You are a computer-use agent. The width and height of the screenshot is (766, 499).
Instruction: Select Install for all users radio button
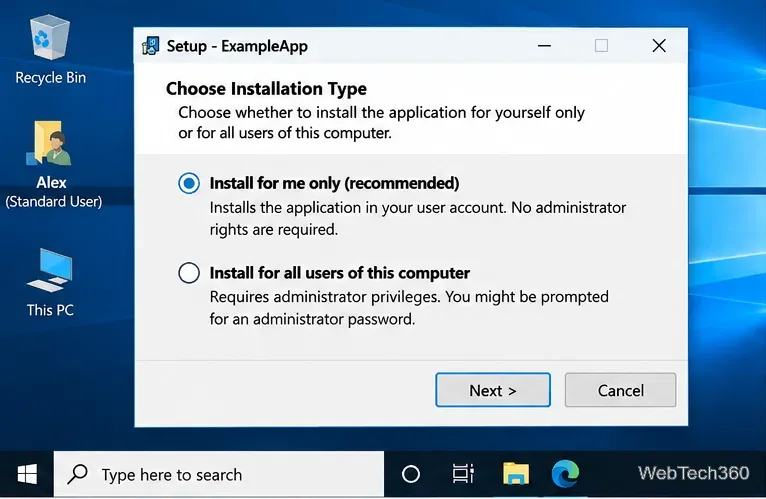tap(189, 273)
